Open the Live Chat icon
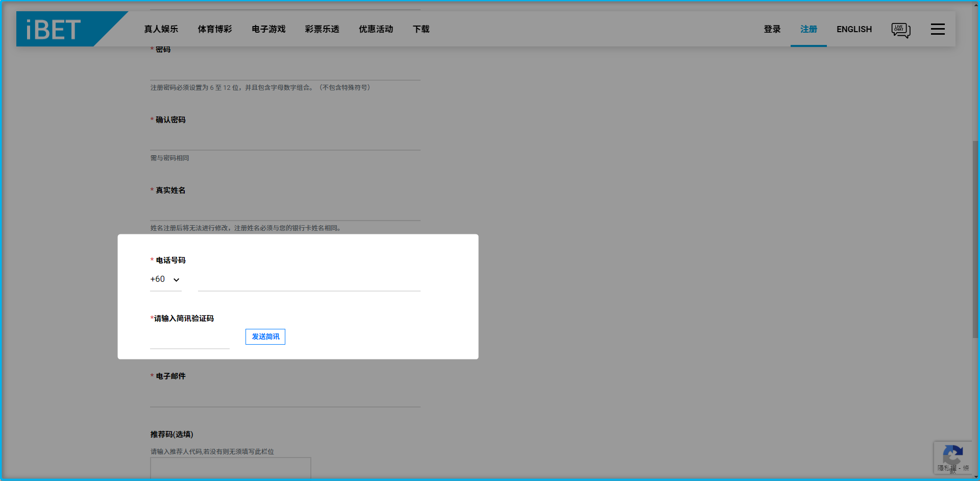The width and height of the screenshot is (980, 481). [900, 29]
